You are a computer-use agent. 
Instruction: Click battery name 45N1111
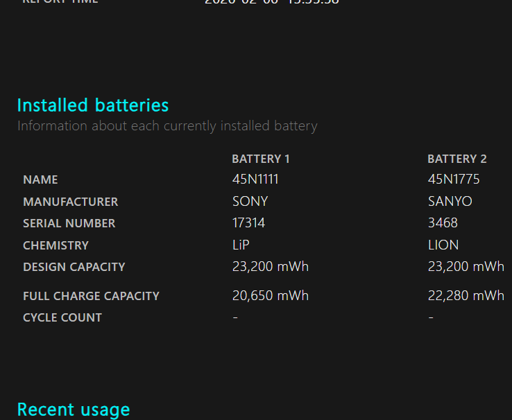pos(255,180)
